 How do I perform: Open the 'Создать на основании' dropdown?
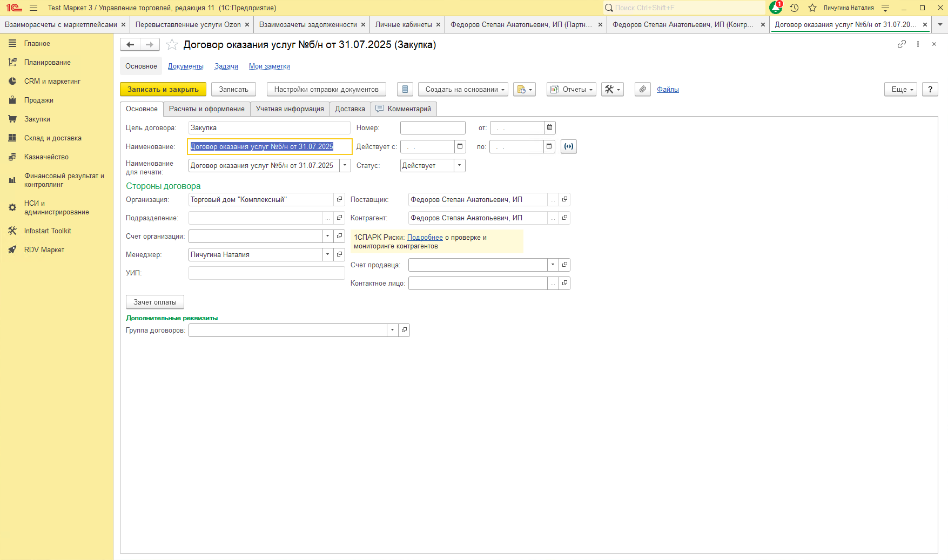(463, 90)
